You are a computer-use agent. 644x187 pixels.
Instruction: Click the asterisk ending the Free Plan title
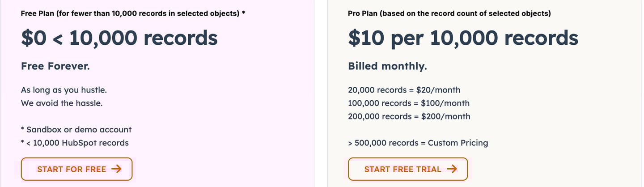pos(243,13)
